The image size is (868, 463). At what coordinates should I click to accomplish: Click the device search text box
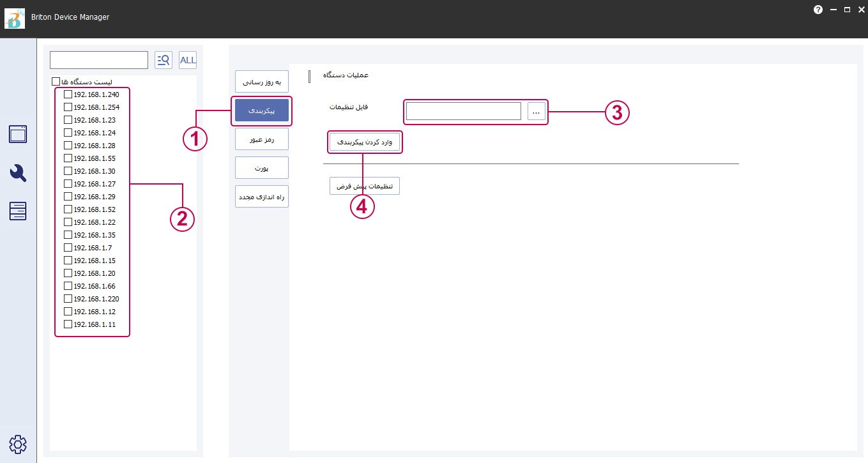[x=99, y=60]
